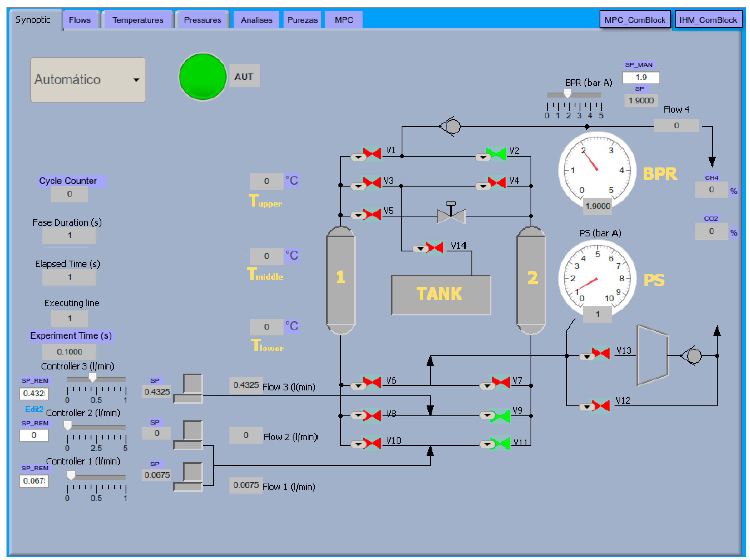Expand the V13 valve dropdown arrow
The image size is (750, 560).
587,357
